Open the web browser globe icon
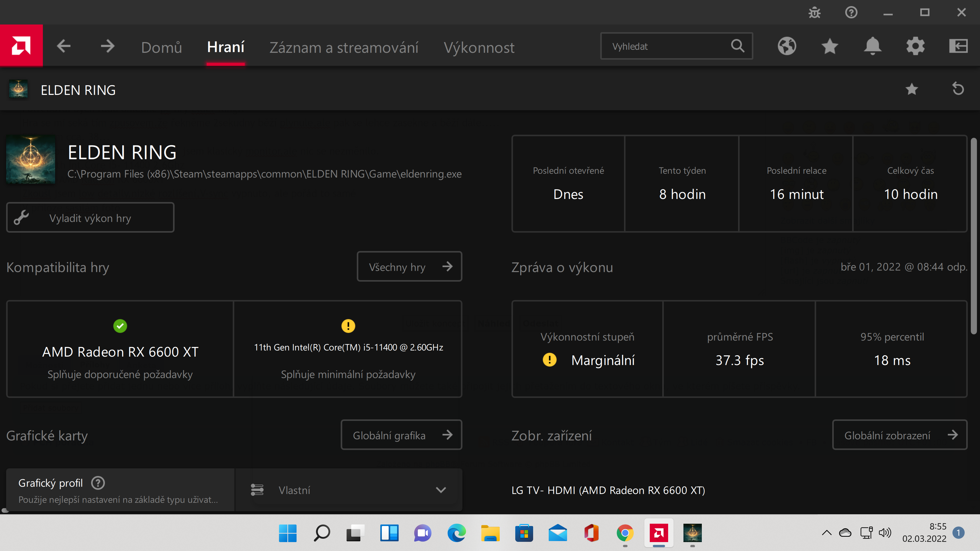The width and height of the screenshot is (980, 551). pos(787,46)
